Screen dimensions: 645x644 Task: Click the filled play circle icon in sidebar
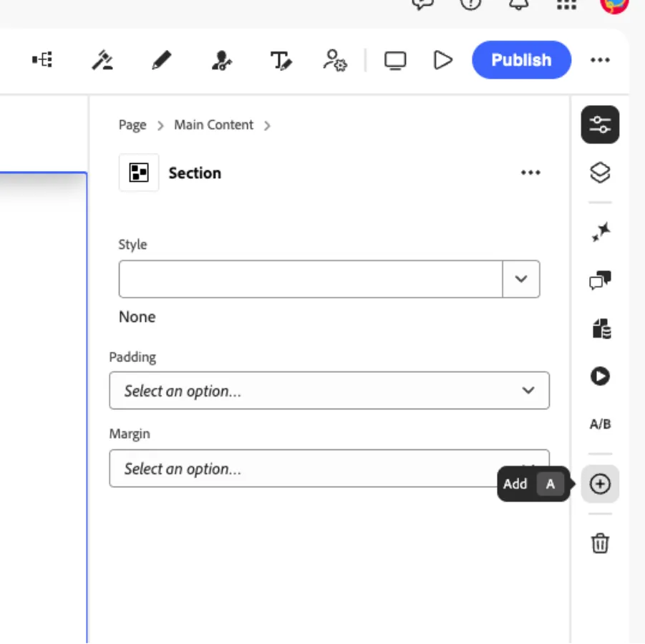(600, 376)
